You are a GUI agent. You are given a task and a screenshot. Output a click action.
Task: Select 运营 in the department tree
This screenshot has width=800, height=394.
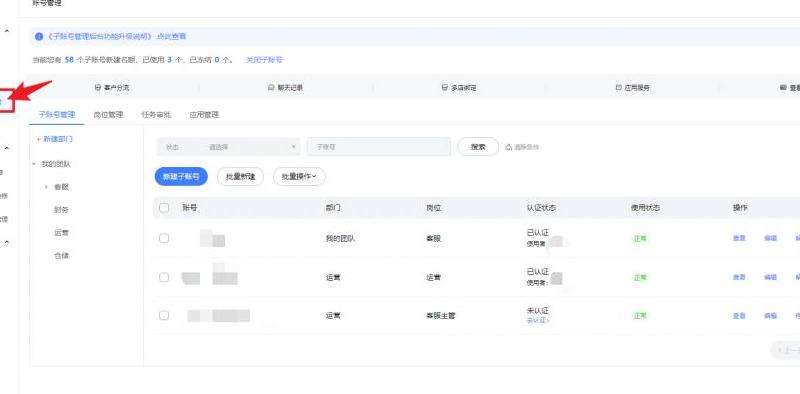click(61, 233)
